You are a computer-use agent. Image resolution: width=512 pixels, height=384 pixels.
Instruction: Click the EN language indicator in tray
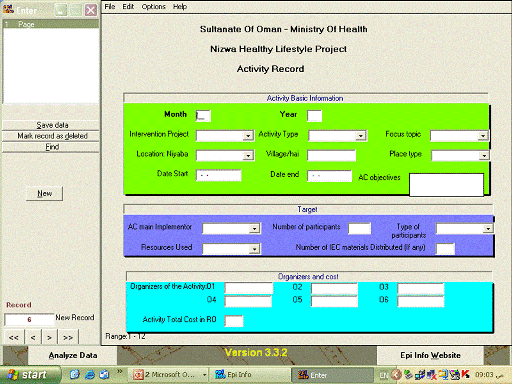(384, 375)
